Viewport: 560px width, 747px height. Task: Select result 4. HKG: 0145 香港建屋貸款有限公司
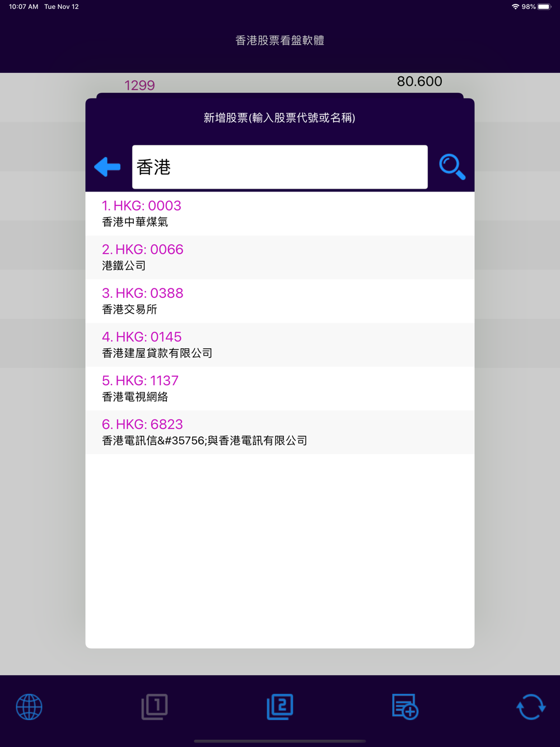coord(280,345)
